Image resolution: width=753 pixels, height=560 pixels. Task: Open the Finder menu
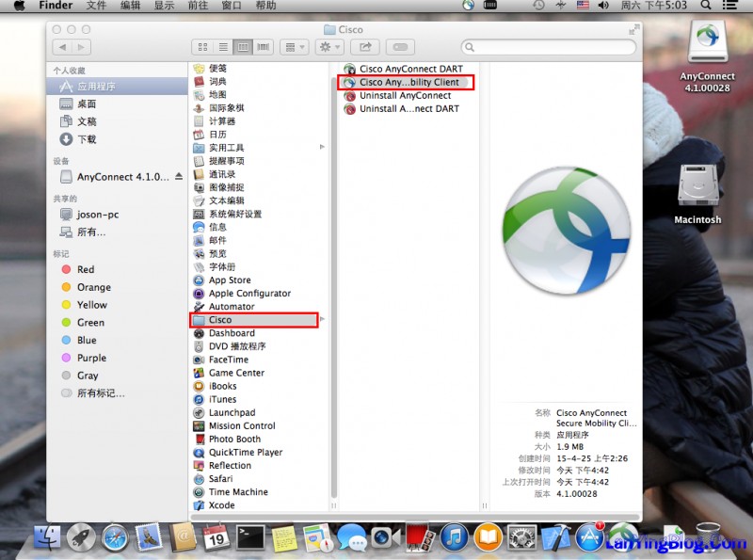pyautogui.click(x=56, y=6)
